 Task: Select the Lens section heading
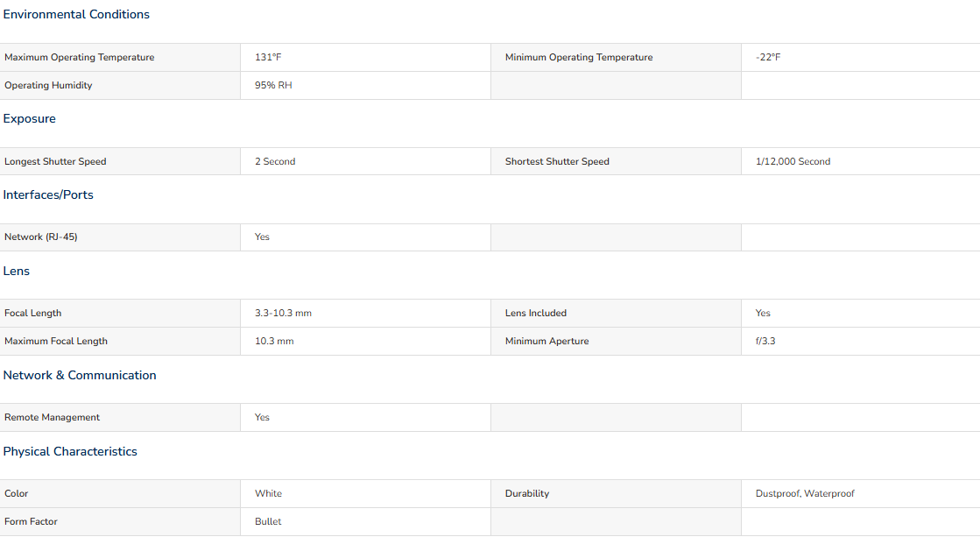[x=17, y=272]
